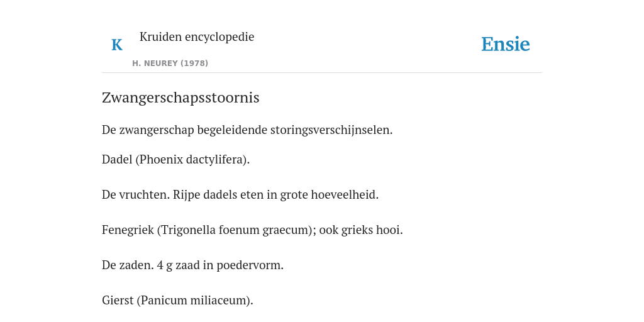
Task: Click the H. NEUREY (1978) author label
Action: [170, 64]
